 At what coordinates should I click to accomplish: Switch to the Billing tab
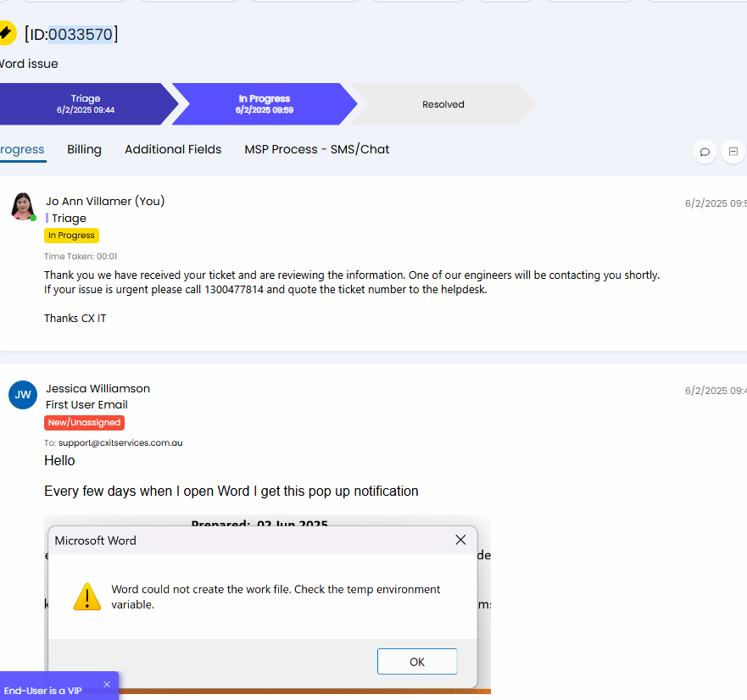(x=84, y=149)
